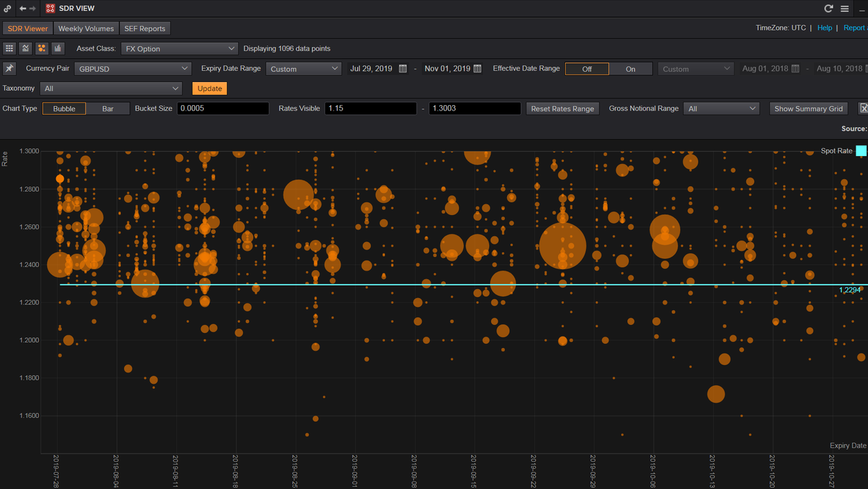Image resolution: width=868 pixels, height=489 pixels.
Task: Set Effective Date Range to Off
Action: (587, 69)
